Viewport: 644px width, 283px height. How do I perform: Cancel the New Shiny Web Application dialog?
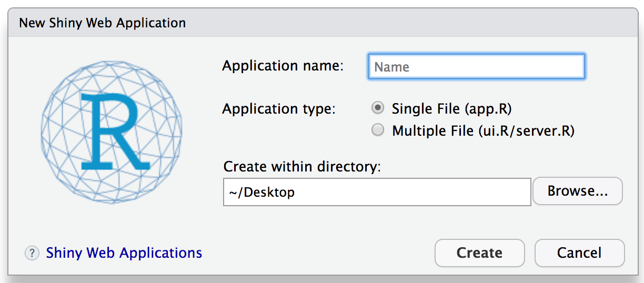[579, 253]
